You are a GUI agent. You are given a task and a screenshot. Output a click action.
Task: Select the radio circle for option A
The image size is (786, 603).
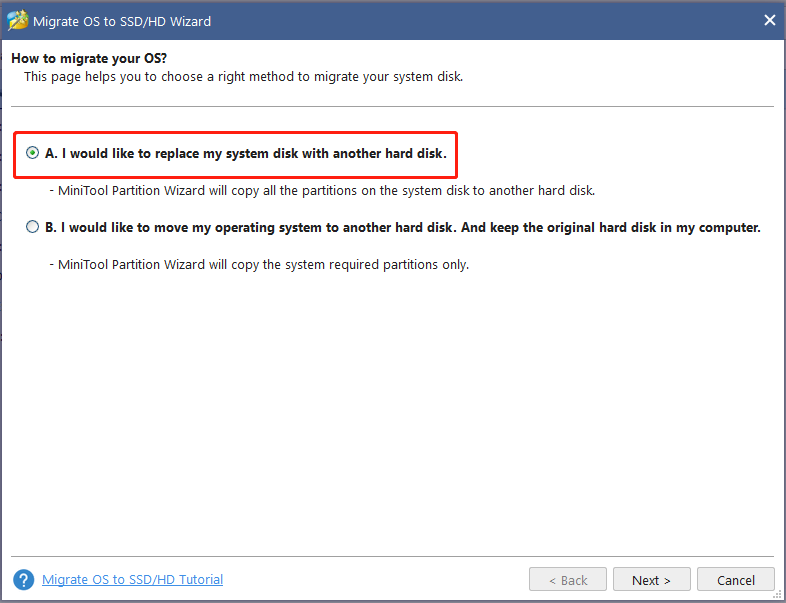point(32,153)
